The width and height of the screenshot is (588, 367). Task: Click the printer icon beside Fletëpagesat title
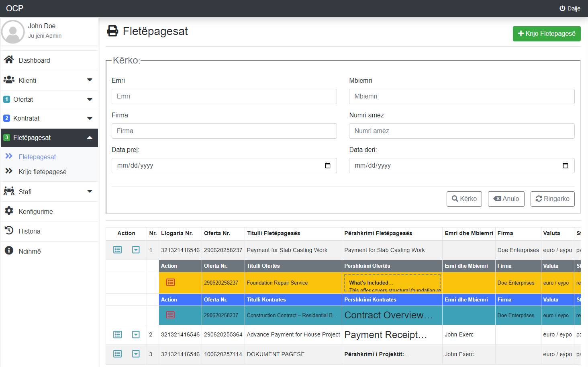coord(112,31)
